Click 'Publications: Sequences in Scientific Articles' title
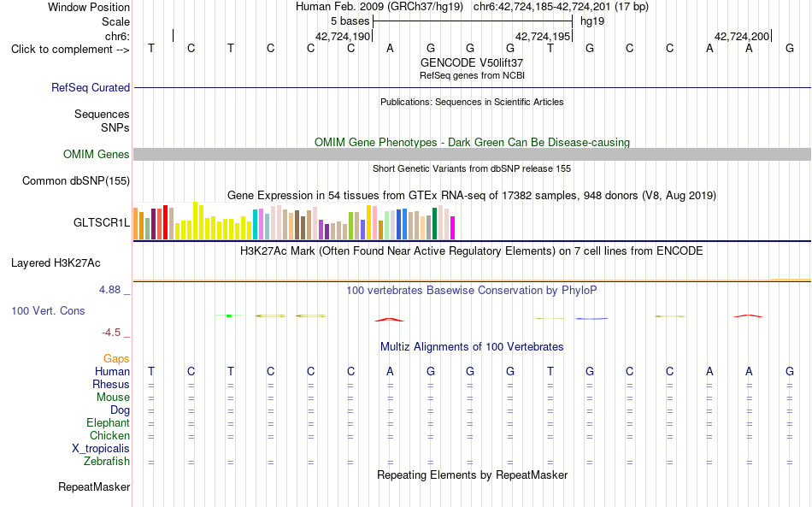 472,102
